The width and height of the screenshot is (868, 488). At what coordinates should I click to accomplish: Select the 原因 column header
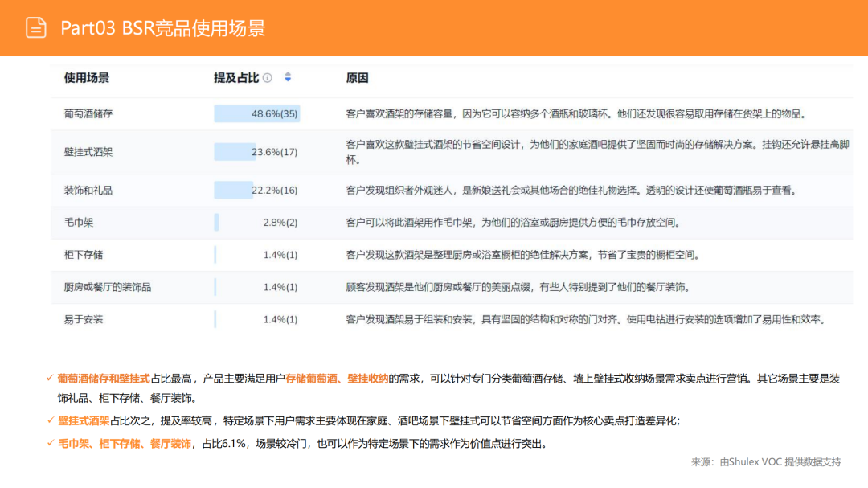357,77
